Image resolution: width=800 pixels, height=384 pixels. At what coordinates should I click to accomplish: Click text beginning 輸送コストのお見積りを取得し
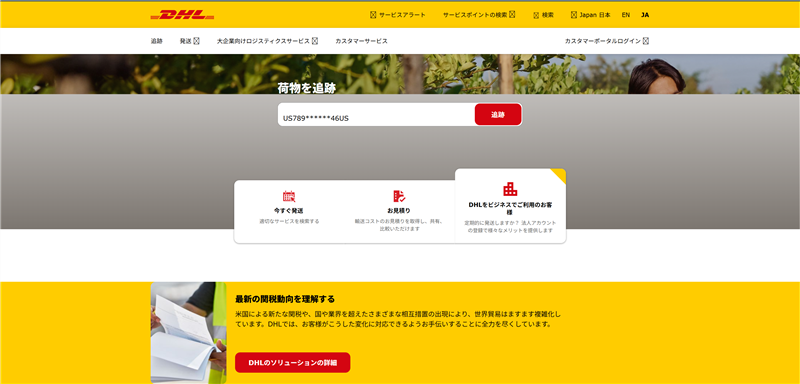(399, 225)
